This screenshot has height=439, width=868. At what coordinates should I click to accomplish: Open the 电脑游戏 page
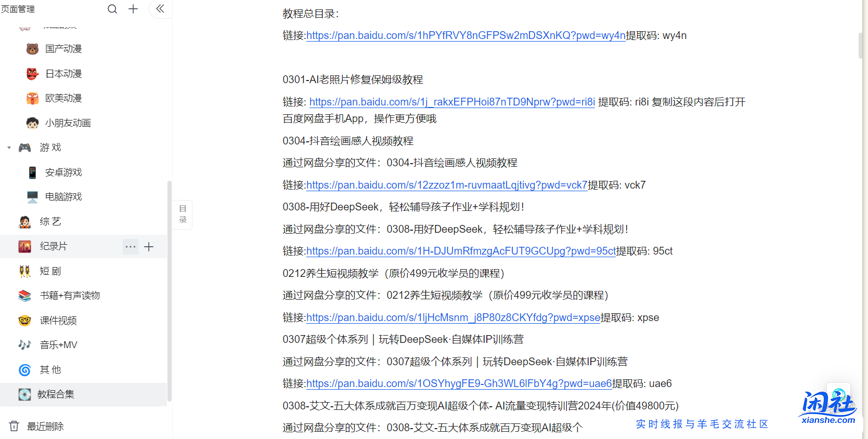(63, 197)
